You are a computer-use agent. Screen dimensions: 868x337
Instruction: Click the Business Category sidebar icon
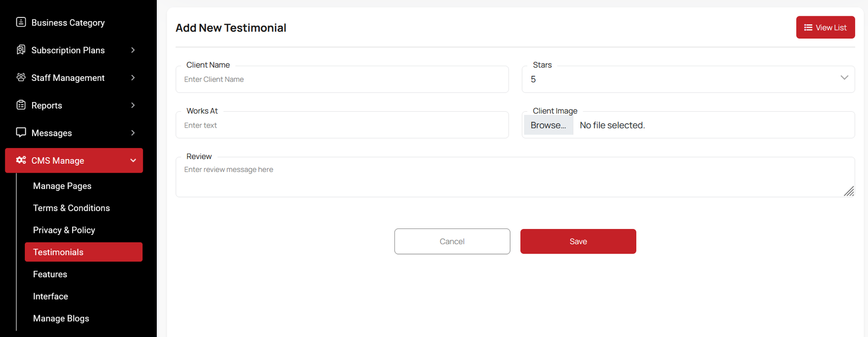click(21, 22)
